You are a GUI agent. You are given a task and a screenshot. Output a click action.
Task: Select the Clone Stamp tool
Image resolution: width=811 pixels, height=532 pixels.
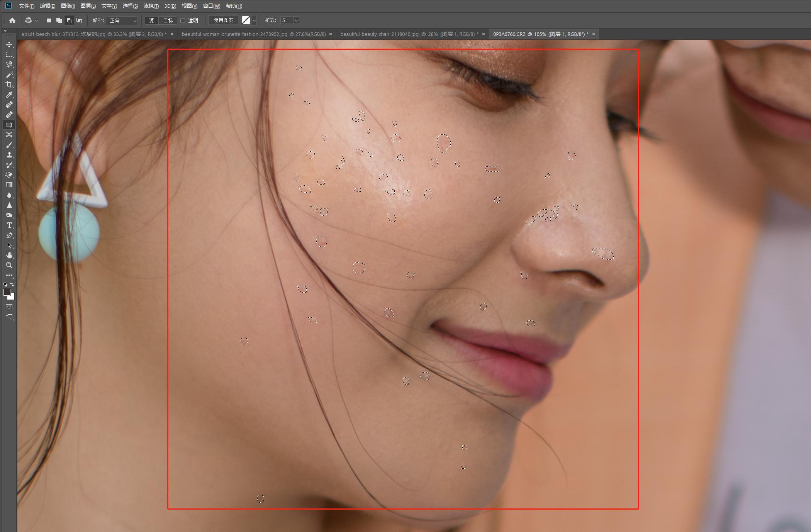coord(9,155)
